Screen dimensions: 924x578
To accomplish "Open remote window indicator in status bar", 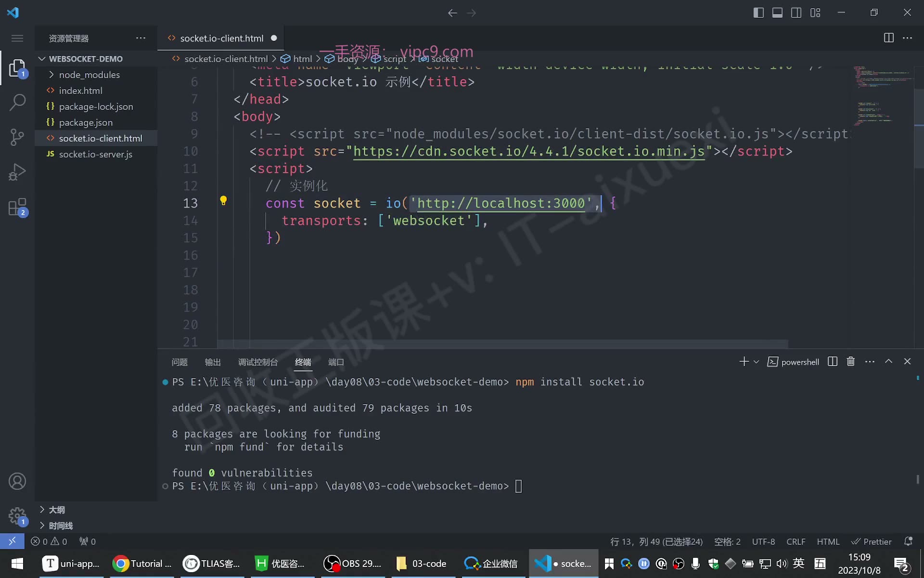I will [x=12, y=541].
